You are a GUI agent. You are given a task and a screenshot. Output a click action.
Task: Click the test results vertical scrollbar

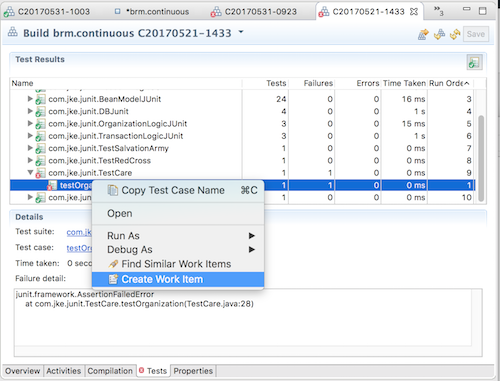[481, 158]
